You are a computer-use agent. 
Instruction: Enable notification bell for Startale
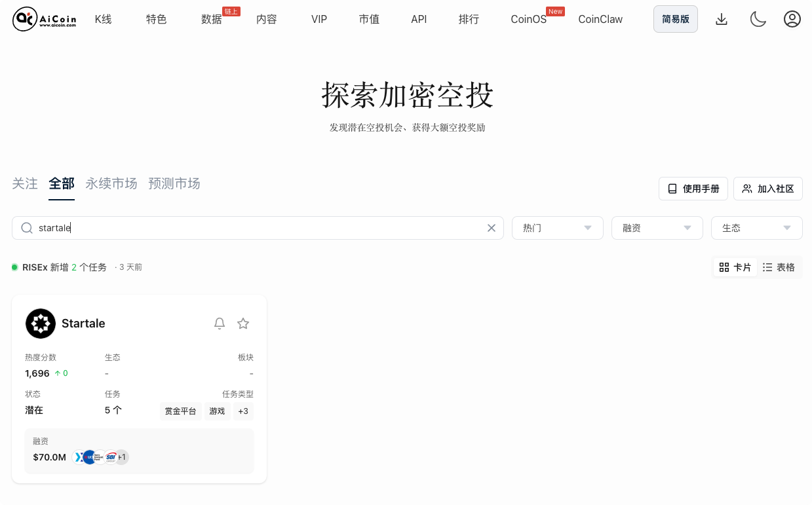click(220, 324)
